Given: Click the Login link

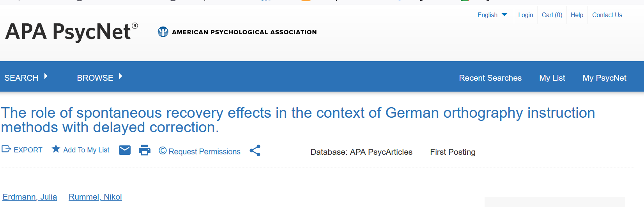Looking at the screenshot, I should (525, 15).
